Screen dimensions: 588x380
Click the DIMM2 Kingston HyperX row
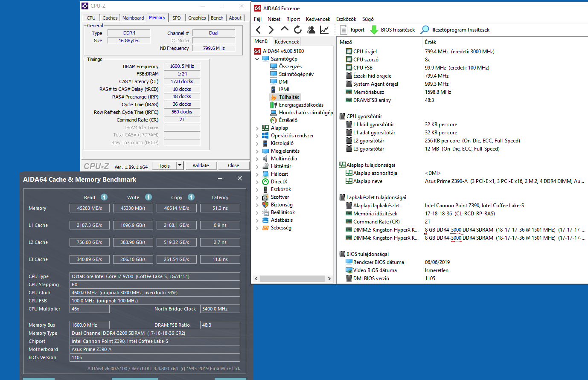465,230
